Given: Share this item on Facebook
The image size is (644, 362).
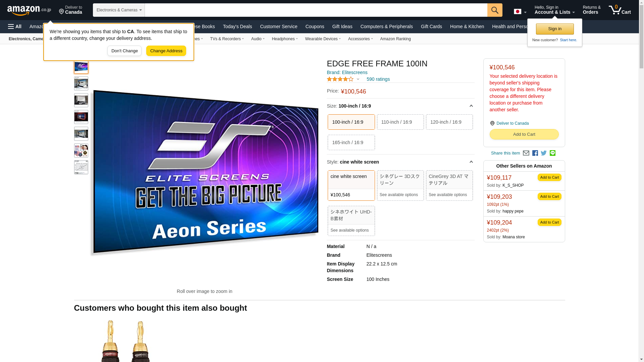Looking at the screenshot, I should click(x=535, y=153).
